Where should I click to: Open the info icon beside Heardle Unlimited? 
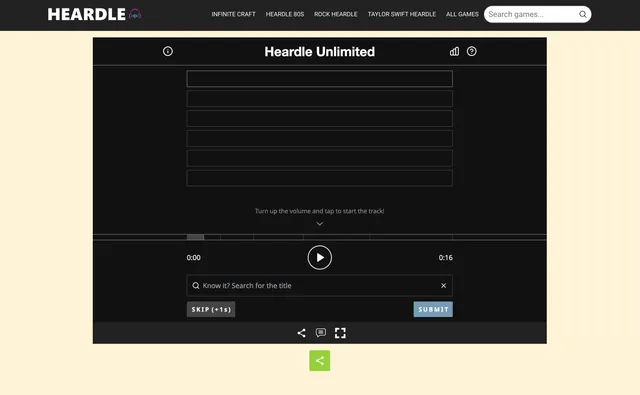(168, 51)
